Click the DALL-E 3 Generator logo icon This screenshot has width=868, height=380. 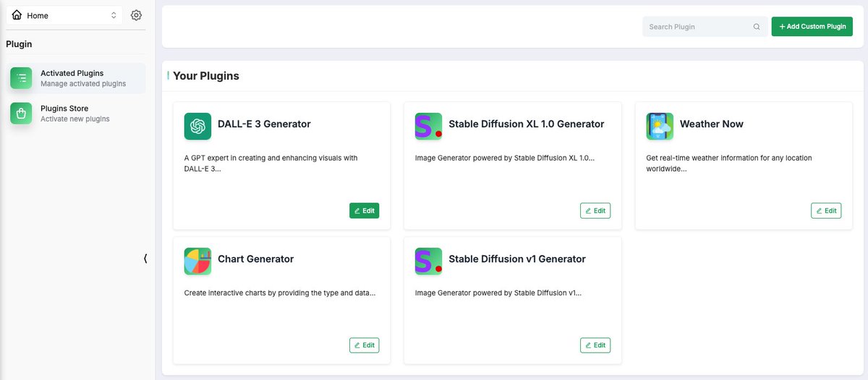click(197, 126)
